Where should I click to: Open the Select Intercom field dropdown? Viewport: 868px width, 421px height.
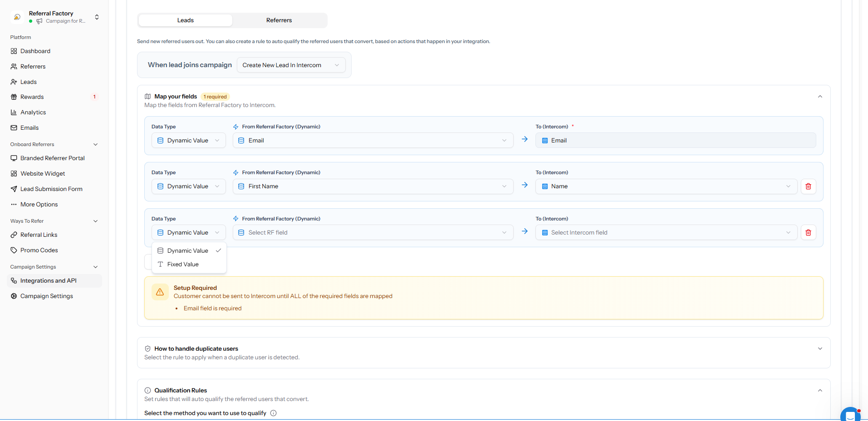click(666, 233)
